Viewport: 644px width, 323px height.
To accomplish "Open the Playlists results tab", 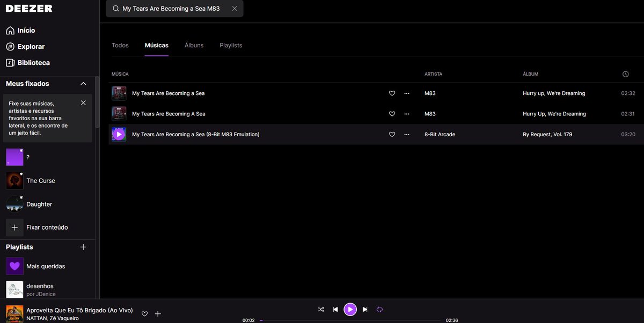I will pyautogui.click(x=231, y=46).
